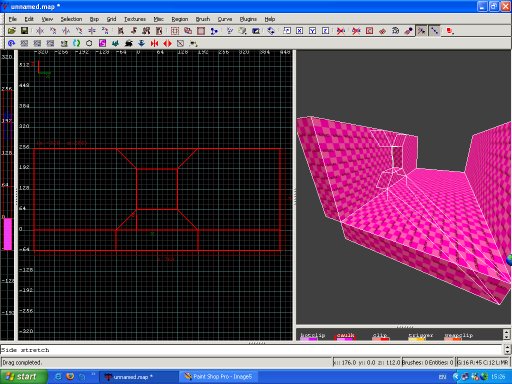Open the File menu

pyautogui.click(x=13, y=19)
